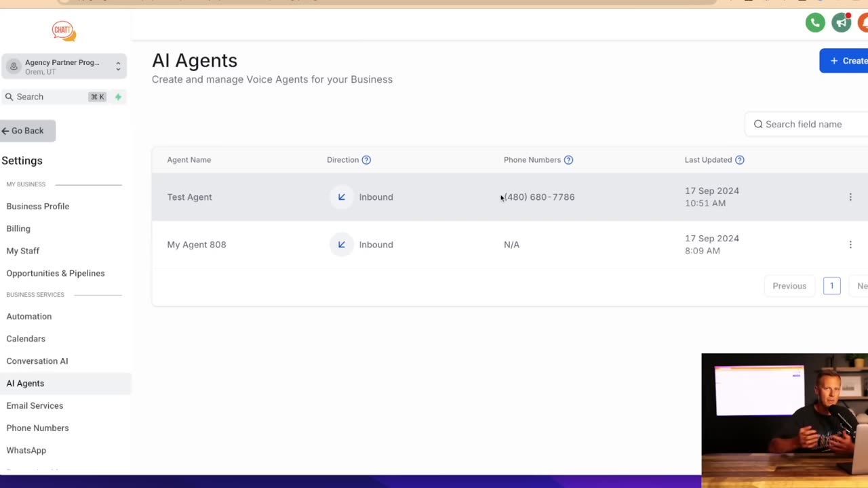Click the Test Agent name
The height and width of the screenshot is (488, 868).
190,197
